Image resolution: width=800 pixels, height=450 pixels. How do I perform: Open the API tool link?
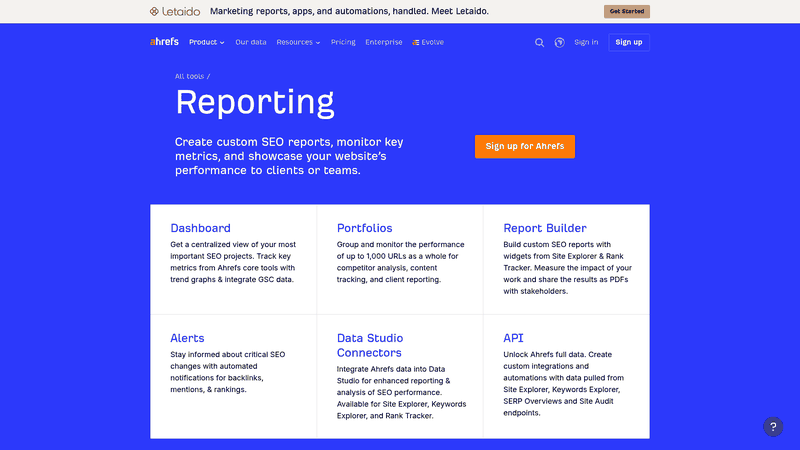click(x=513, y=338)
